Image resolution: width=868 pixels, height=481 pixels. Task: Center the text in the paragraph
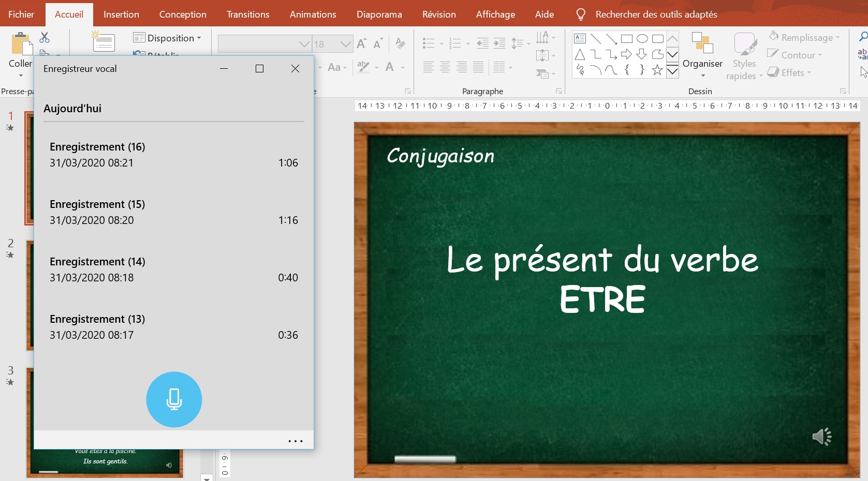445,67
